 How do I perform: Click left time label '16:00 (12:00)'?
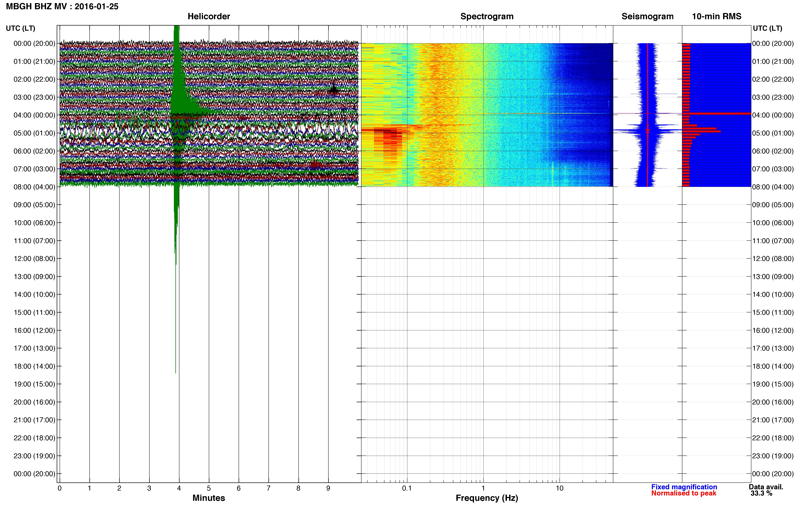(34, 330)
